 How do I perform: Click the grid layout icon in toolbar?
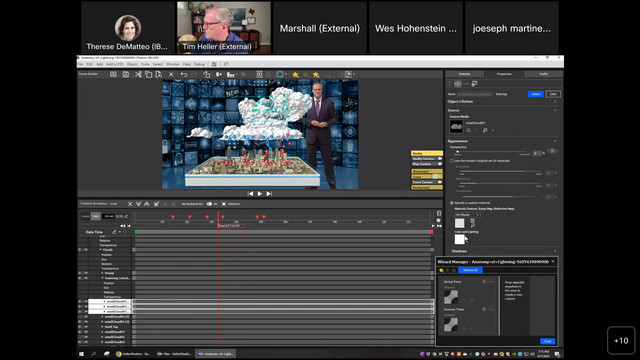(259, 74)
